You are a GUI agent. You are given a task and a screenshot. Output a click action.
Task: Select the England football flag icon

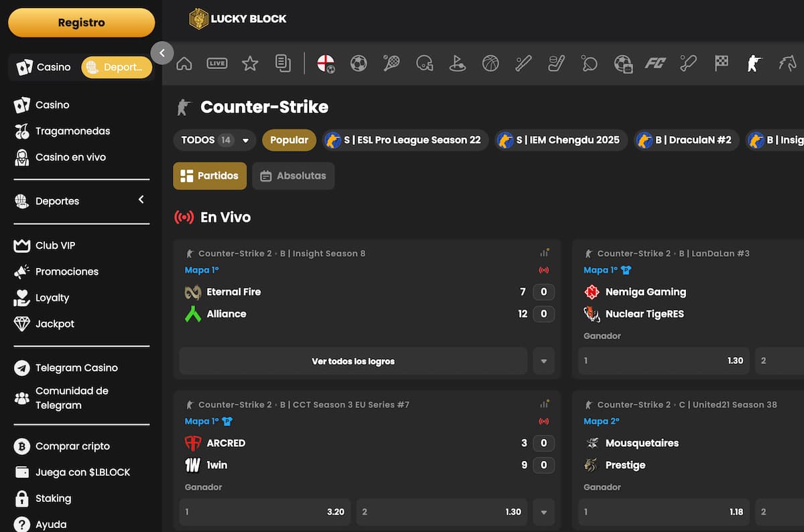click(x=326, y=64)
